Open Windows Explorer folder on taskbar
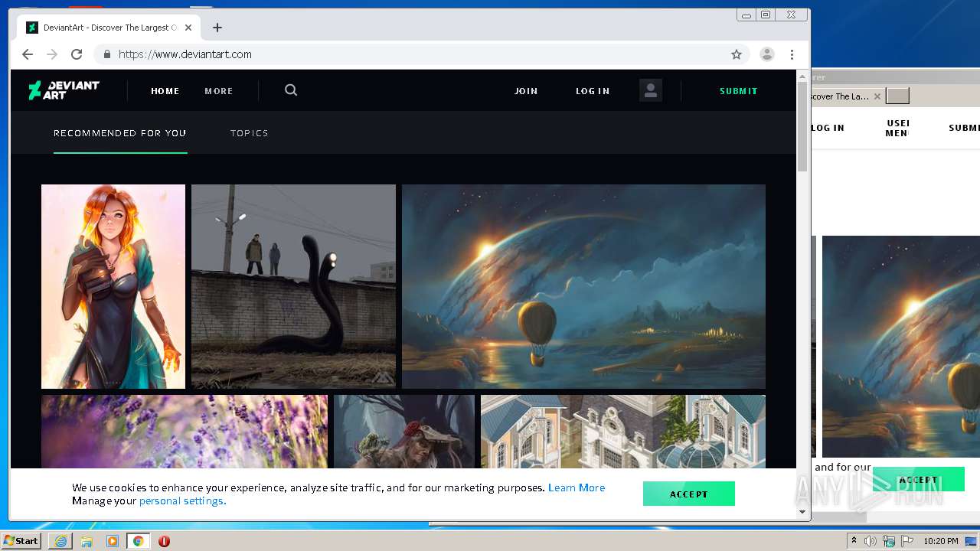 (x=87, y=541)
